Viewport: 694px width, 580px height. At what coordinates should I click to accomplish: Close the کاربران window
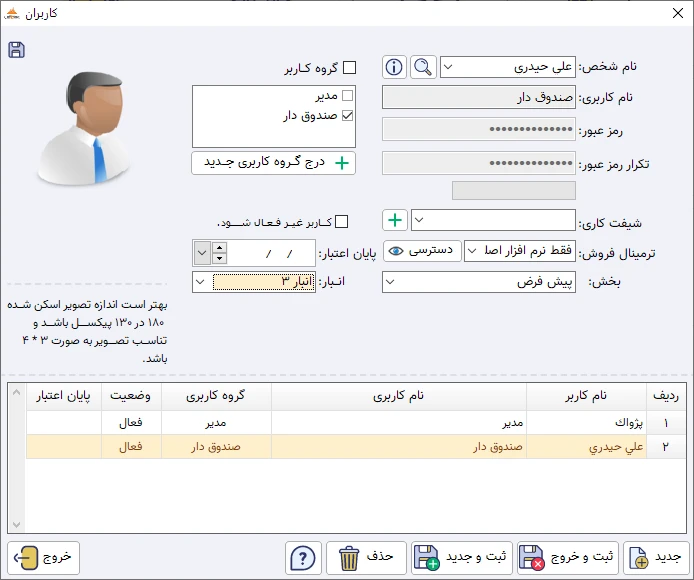pos(678,13)
